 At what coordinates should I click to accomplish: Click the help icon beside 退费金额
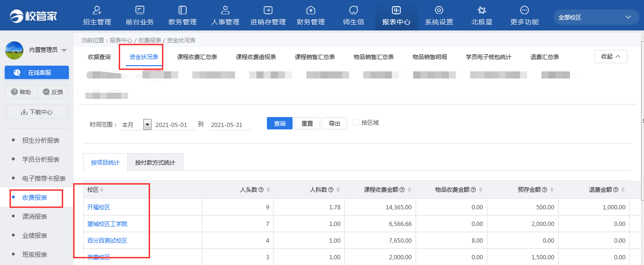616,190
